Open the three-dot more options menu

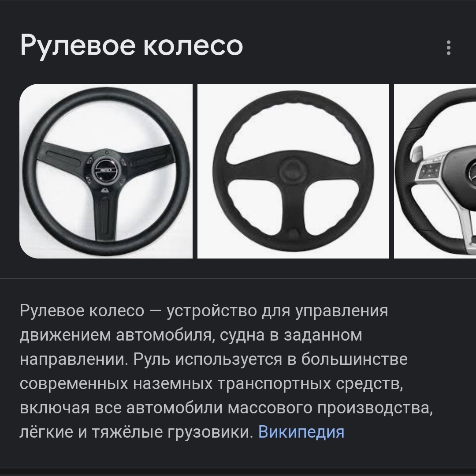[448, 48]
